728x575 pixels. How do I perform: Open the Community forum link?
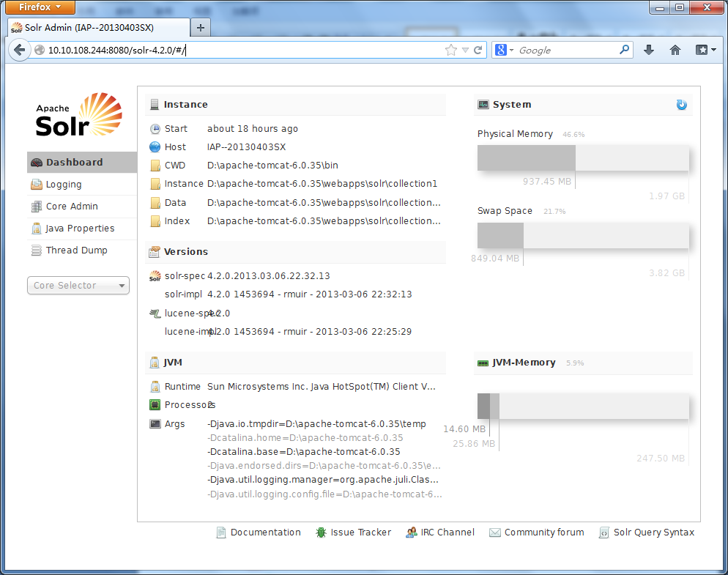click(x=537, y=533)
